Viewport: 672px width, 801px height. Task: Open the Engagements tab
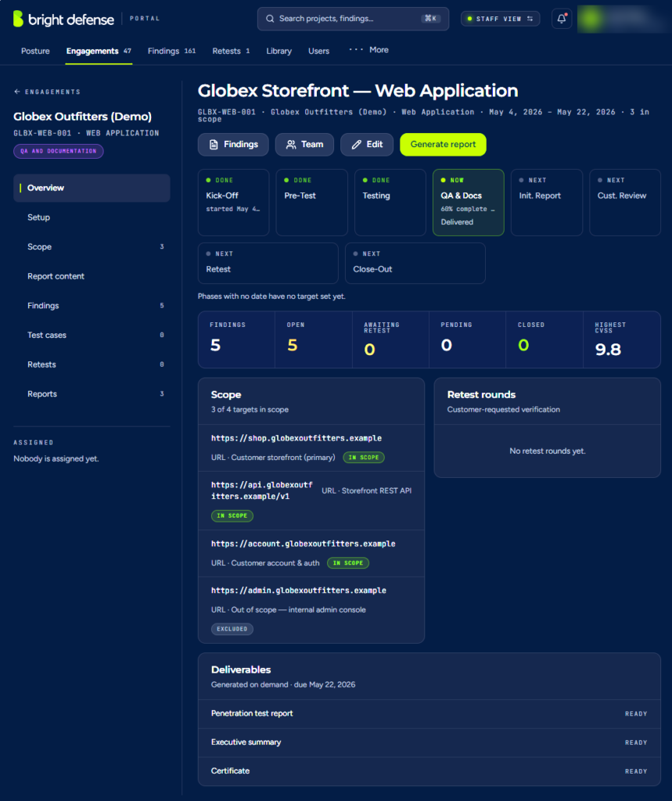pos(99,51)
